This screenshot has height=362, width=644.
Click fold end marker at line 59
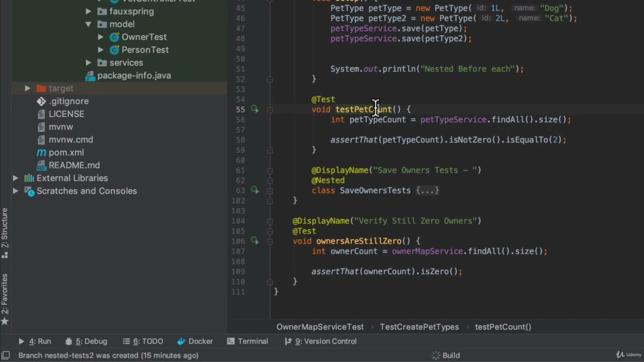270,150
